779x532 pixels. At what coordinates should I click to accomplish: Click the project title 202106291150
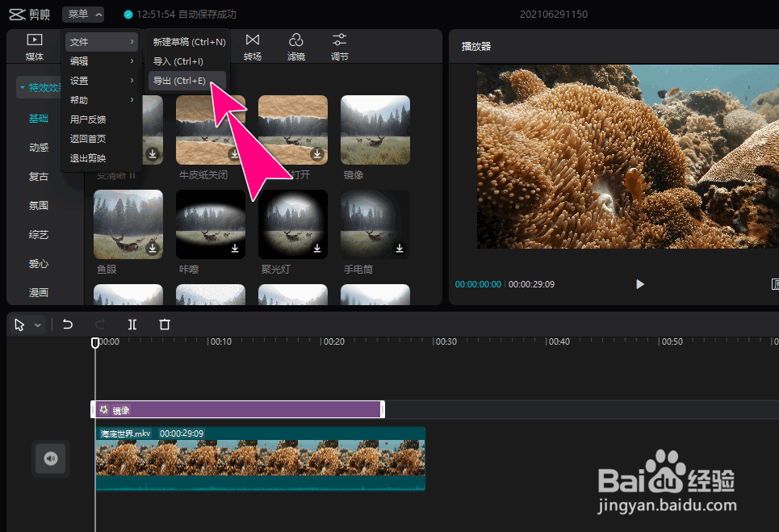[x=554, y=15]
